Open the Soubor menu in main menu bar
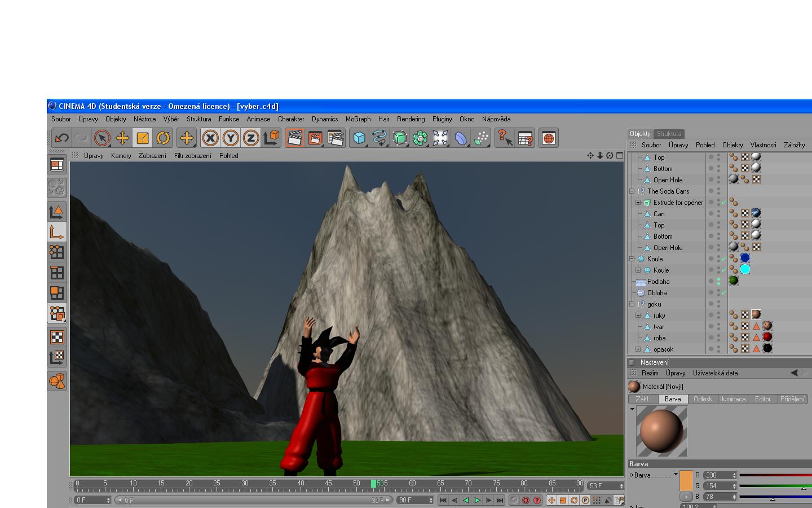 (x=61, y=119)
